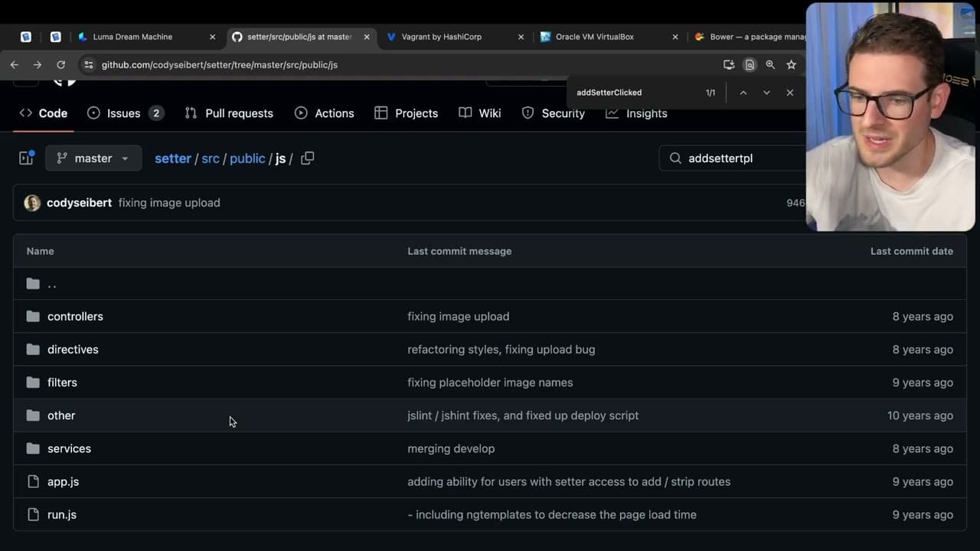This screenshot has width=980, height=551.
Task: Click the zoom magnifier icon in address bar
Action: (770, 65)
